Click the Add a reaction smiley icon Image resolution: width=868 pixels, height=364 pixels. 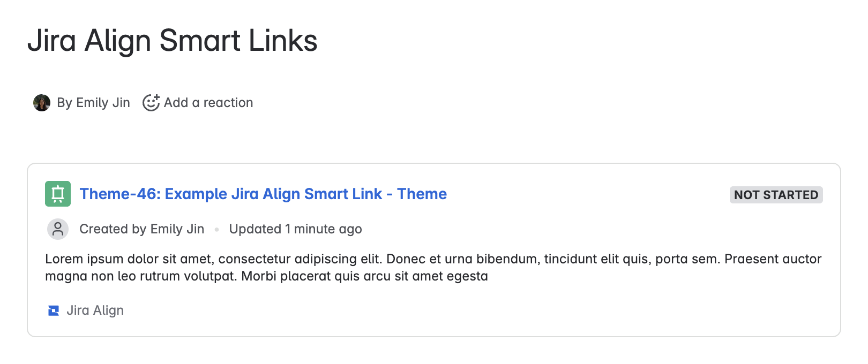click(x=150, y=102)
